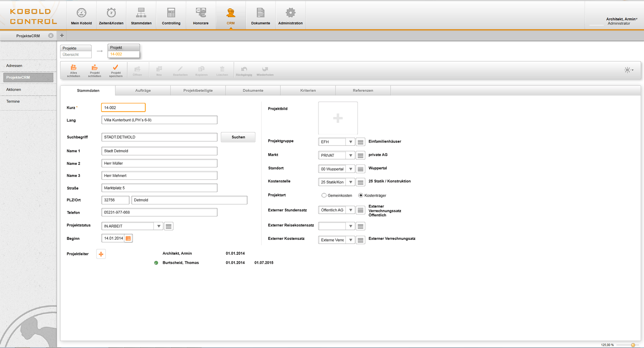The width and height of the screenshot is (644, 348).
Task: Select the Gemeinkosten radio button
Action: pyautogui.click(x=324, y=195)
